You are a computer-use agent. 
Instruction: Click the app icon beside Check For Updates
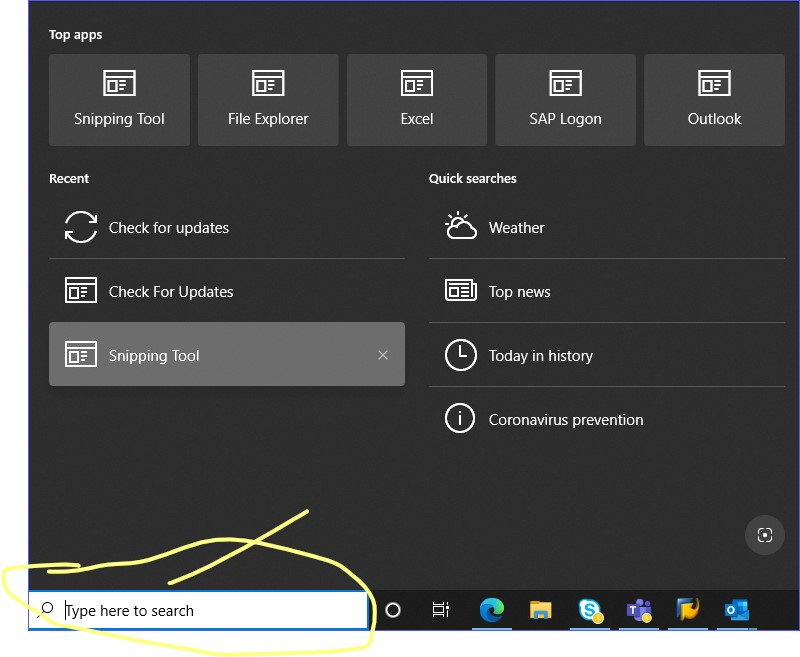(x=81, y=290)
